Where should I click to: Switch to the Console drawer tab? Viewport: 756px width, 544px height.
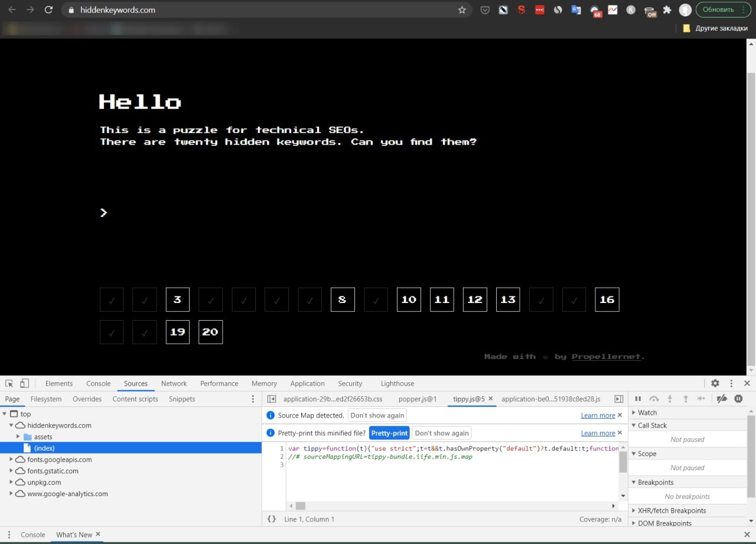33,535
